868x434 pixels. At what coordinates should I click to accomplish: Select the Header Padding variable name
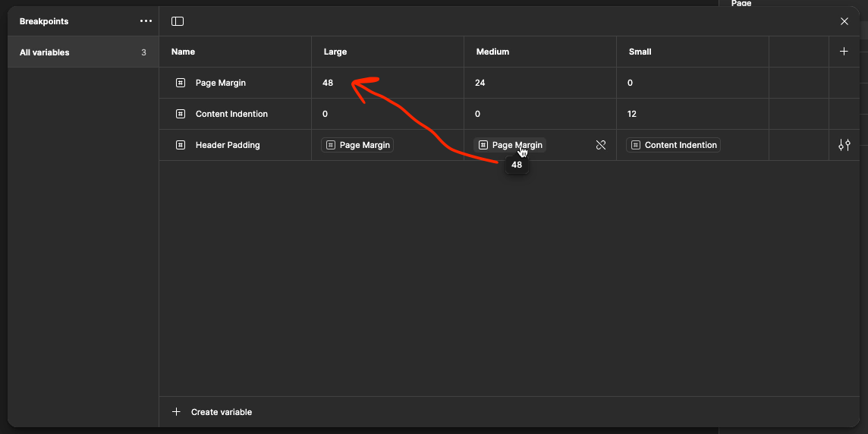pyautogui.click(x=228, y=145)
